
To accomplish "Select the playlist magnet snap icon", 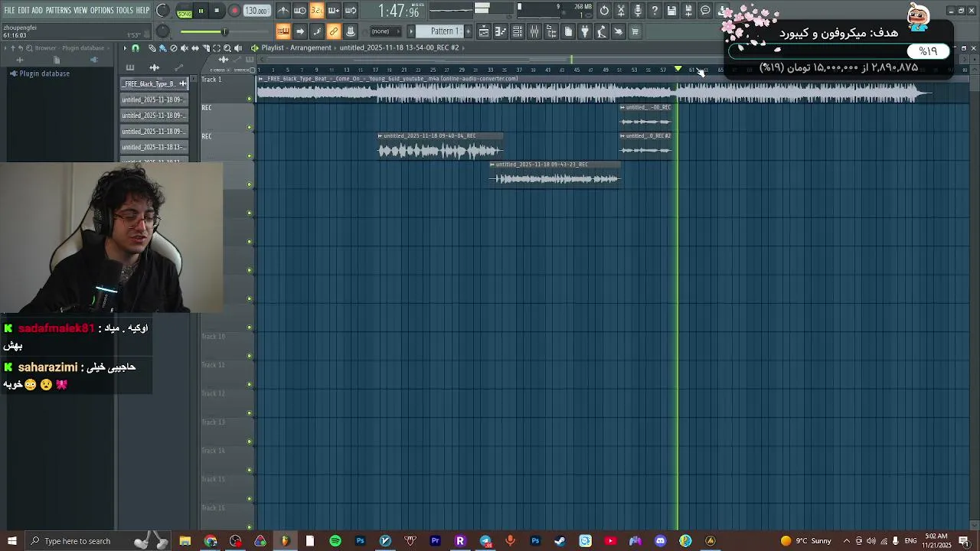I will click(x=136, y=48).
